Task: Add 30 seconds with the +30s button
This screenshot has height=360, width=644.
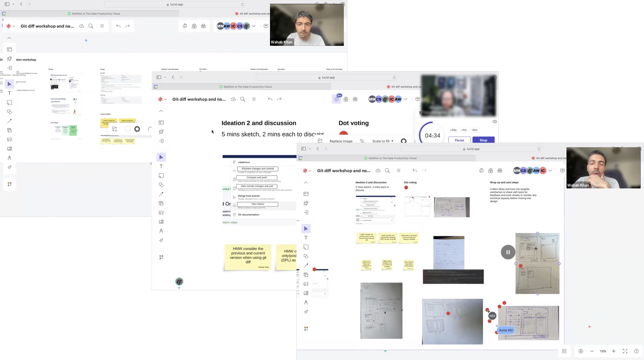Action: (x=453, y=130)
